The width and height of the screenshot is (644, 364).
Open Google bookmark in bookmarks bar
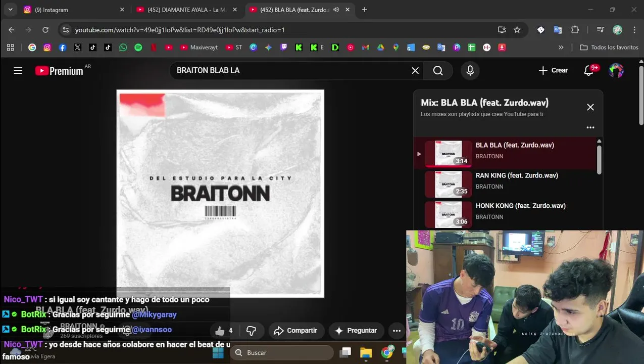(x=32, y=48)
